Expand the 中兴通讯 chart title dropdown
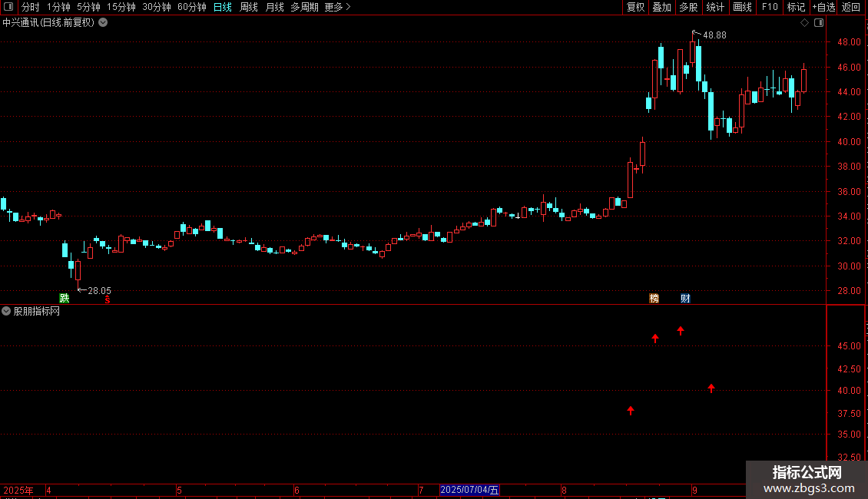This screenshot has height=499, width=868. click(103, 23)
